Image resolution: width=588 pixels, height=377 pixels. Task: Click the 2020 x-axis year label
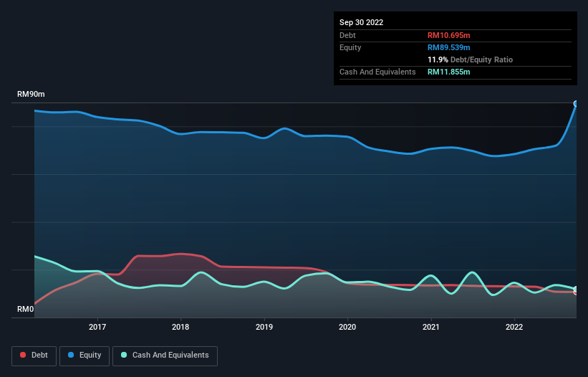coord(347,328)
